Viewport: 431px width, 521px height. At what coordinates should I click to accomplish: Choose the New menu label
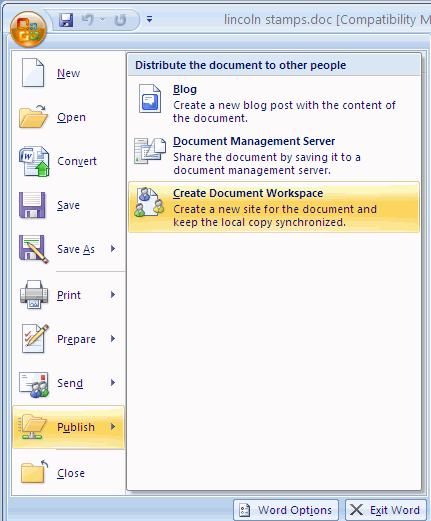[x=68, y=73]
